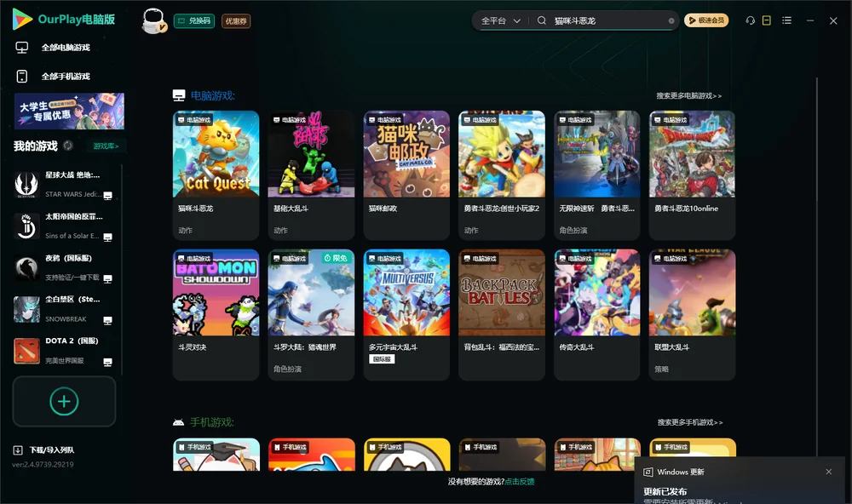Click the 点击反馈 feedback link
The height and width of the screenshot is (504, 852).
pyautogui.click(x=519, y=481)
